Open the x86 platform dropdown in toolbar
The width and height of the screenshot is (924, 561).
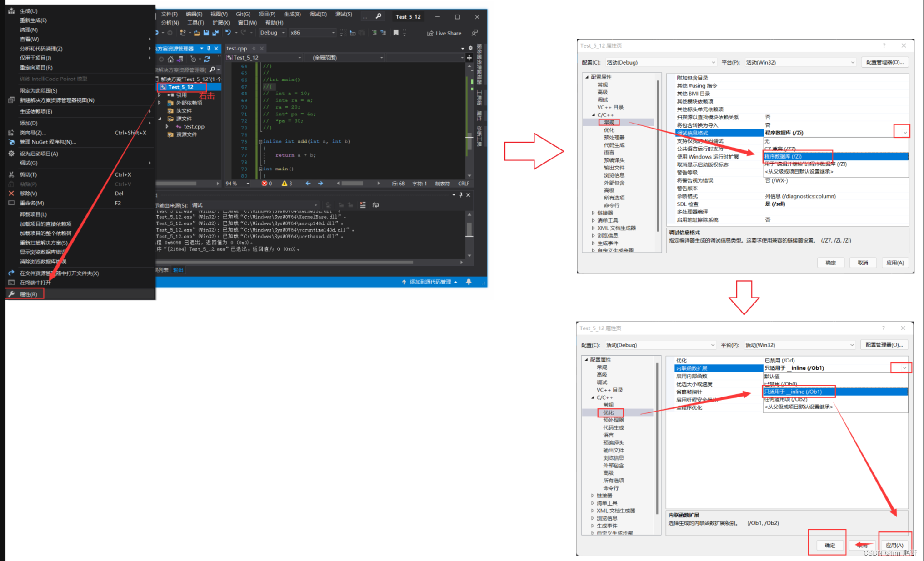click(312, 33)
